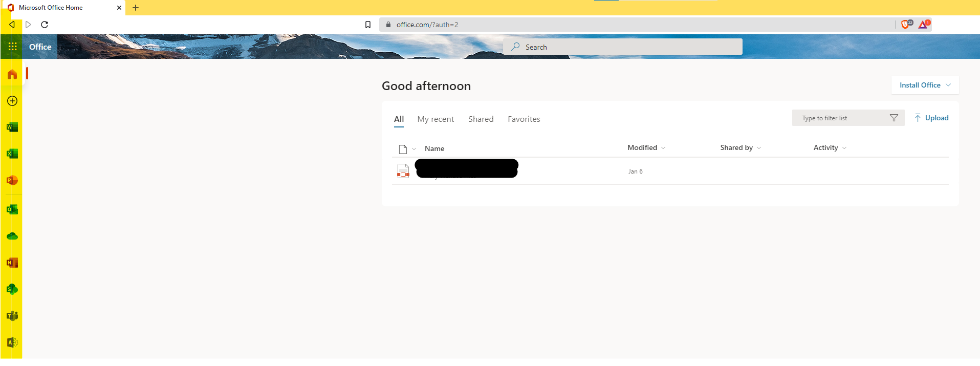Close the Microsoft Office Home tab
The image size is (980, 366).
[x=119, y=8]
